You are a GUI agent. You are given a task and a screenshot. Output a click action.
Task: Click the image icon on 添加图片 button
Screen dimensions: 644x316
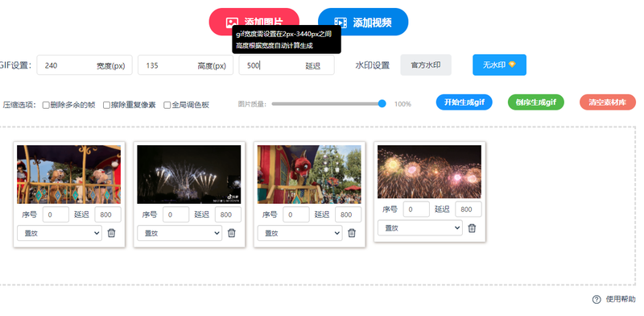tap(232, 23)
